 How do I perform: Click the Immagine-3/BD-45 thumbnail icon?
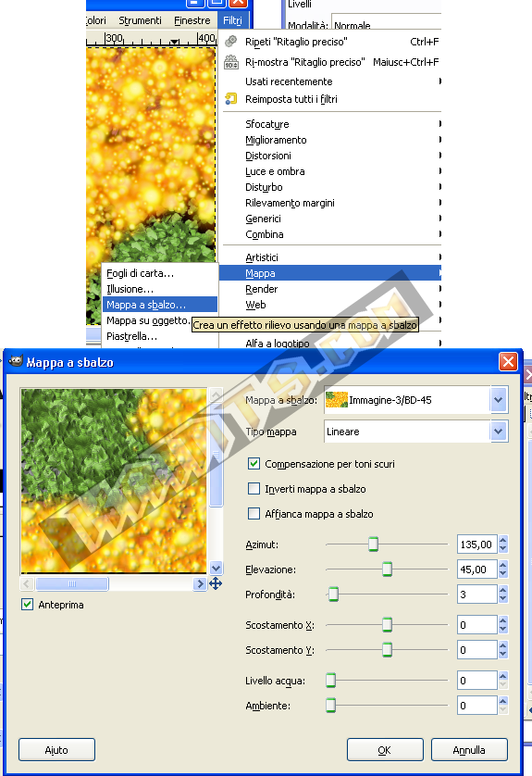[x=336, y=400]
